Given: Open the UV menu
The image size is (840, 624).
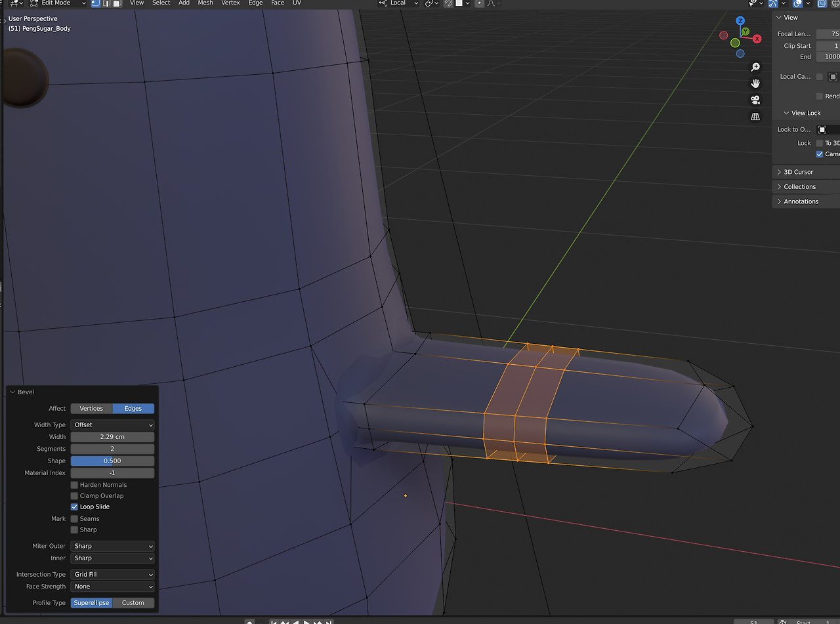Looking at the screenshot, I should click(297, 3).
